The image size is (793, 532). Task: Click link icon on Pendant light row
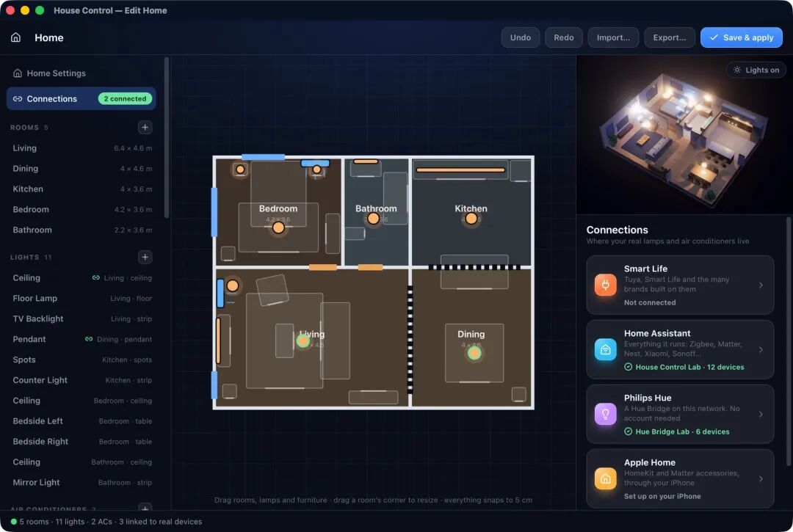(89, 339)
